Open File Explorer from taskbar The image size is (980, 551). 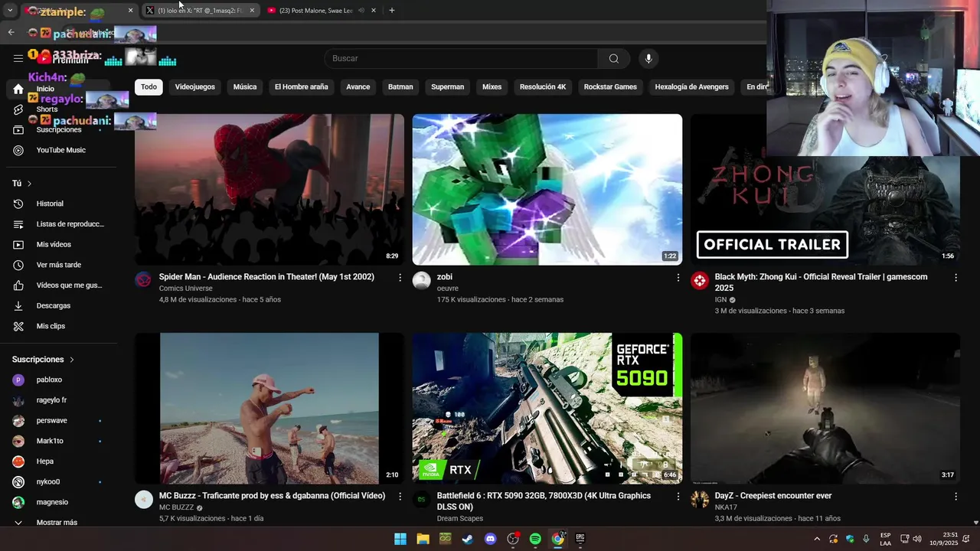423,539
